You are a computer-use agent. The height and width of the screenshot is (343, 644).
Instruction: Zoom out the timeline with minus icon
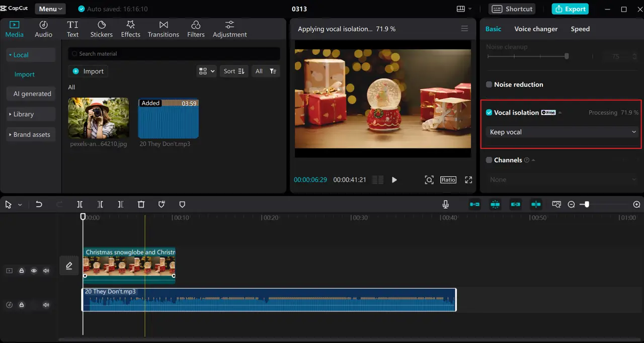571,204
